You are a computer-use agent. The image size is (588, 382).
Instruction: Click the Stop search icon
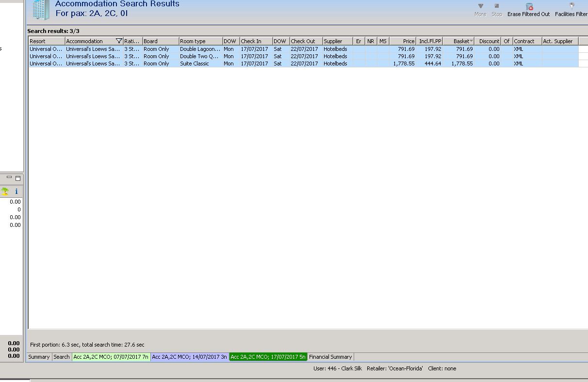[497, 6]
